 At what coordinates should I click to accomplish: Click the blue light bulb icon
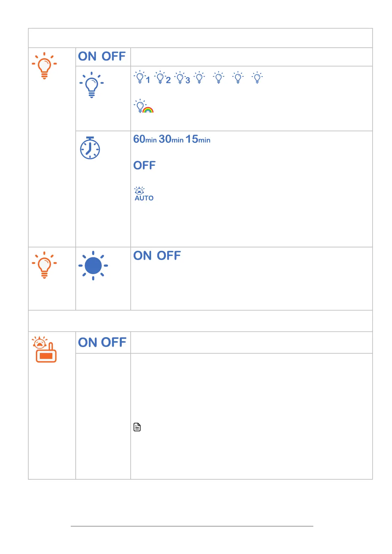tap(91, 85)
